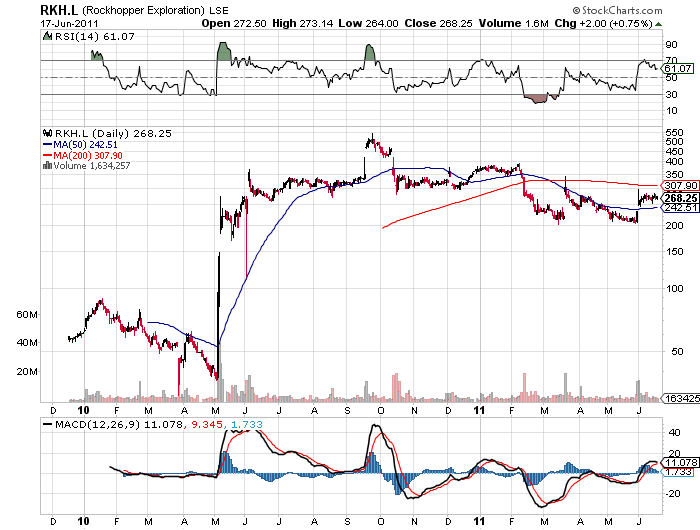The width and height of the screenshot is (700, 530).
Task: Click the Chg +2.00 (+0.75%) value
Action: point(604,23)
